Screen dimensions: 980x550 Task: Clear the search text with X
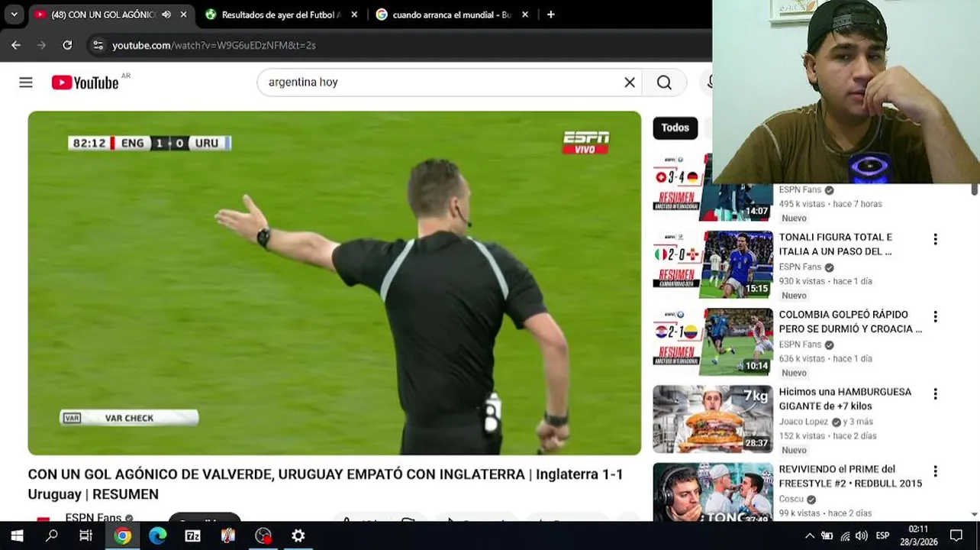pos(630,82)
